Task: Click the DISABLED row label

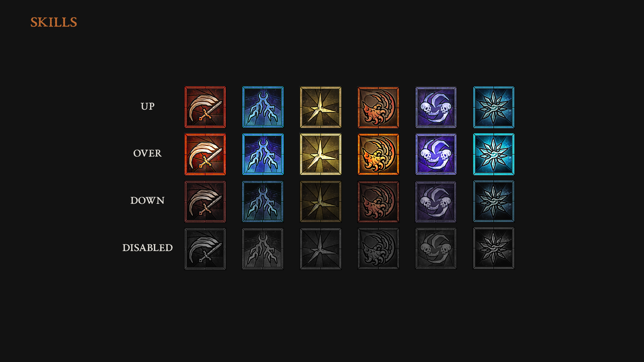Action: click(148, 248)
